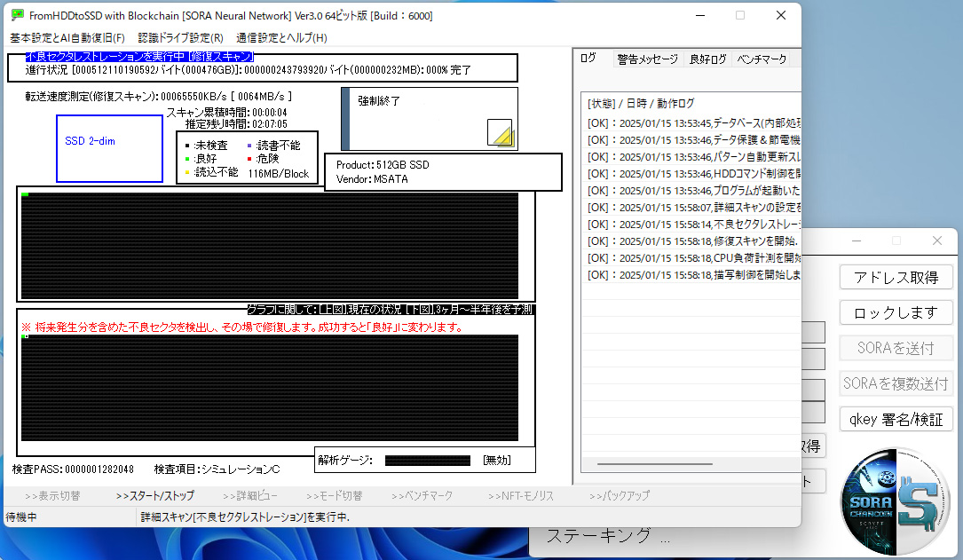Click the 解析ゲージ black progress bar
Image resolution: width=963 pixels, height=560 pixels.
[x=428, y=461]
